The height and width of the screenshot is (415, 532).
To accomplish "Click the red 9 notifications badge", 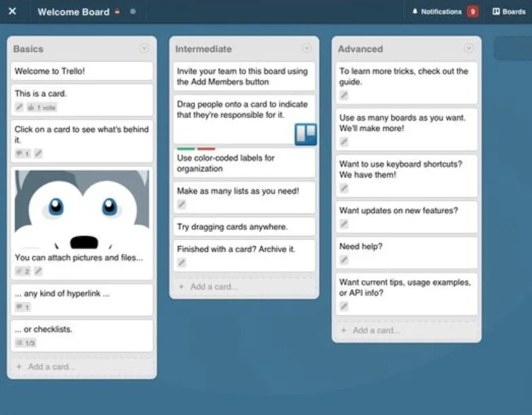I will pos(472,12).
